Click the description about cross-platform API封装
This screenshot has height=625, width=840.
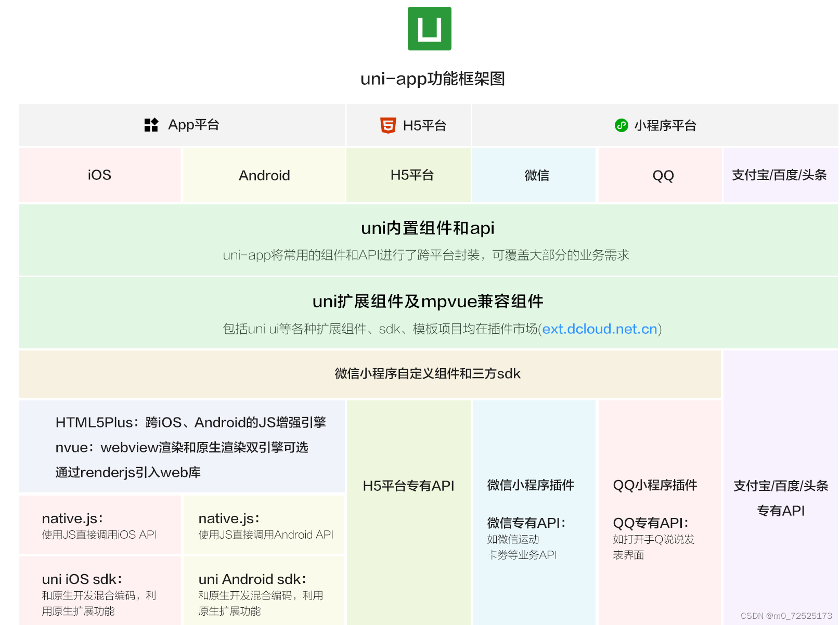[426, 255]
